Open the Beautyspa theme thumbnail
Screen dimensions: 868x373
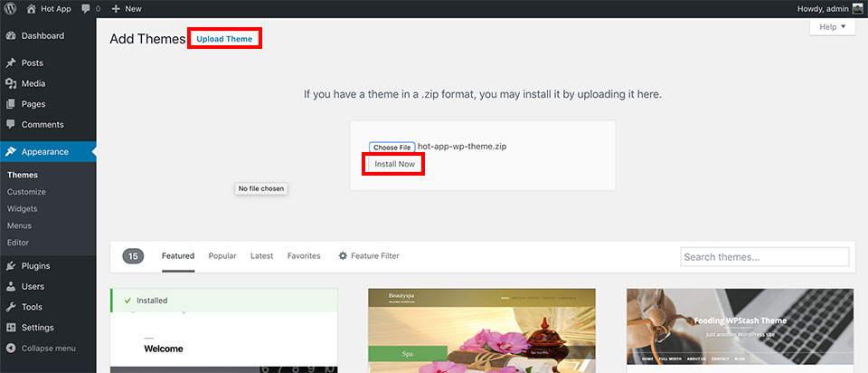[x=482, y=330]
